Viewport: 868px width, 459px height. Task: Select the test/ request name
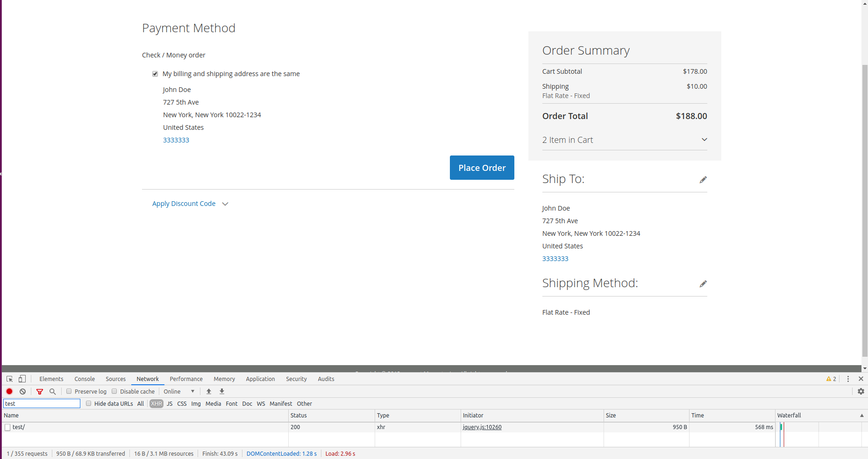(x=19, y=427)
